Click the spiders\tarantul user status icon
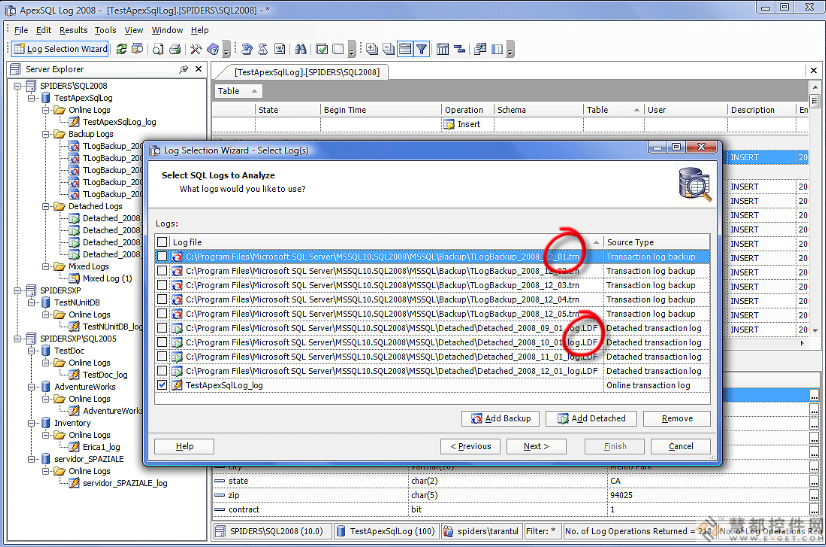Viewport: 826px width, 547px height. point(448,531)
